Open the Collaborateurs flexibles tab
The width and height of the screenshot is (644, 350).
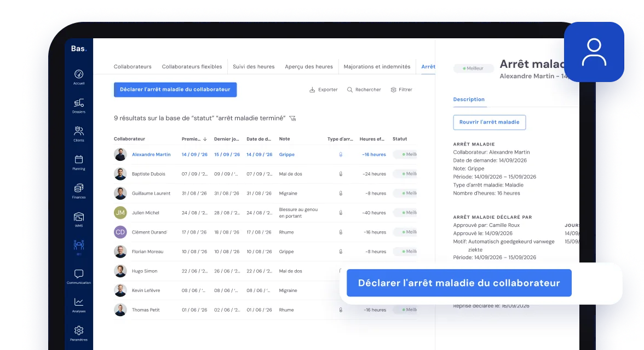pyautogui.click(x=192, y=67)
